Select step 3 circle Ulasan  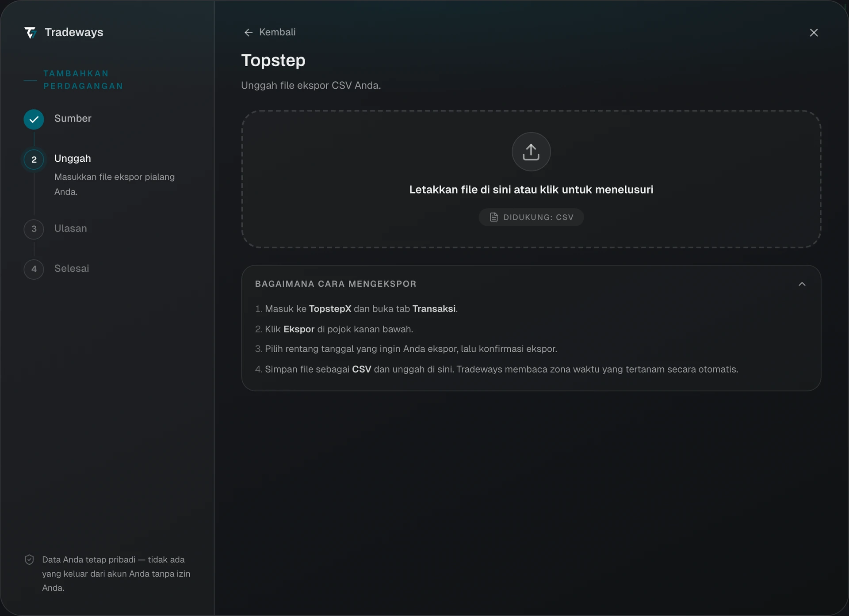point(34,229)
